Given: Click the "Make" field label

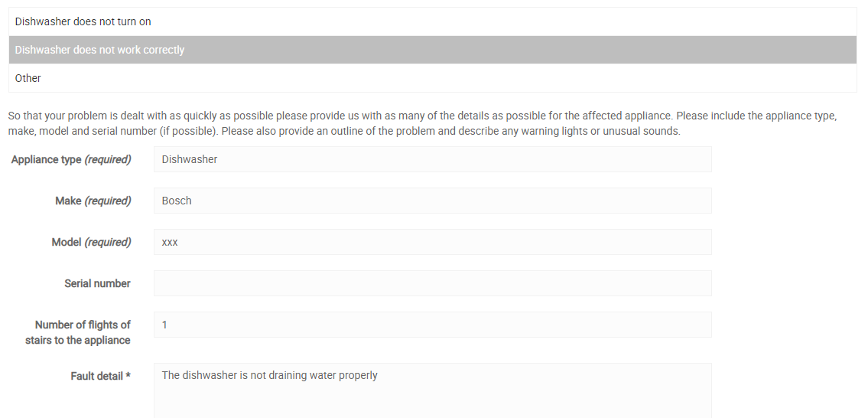Looking at the screenshot, I should pos(68,201).
